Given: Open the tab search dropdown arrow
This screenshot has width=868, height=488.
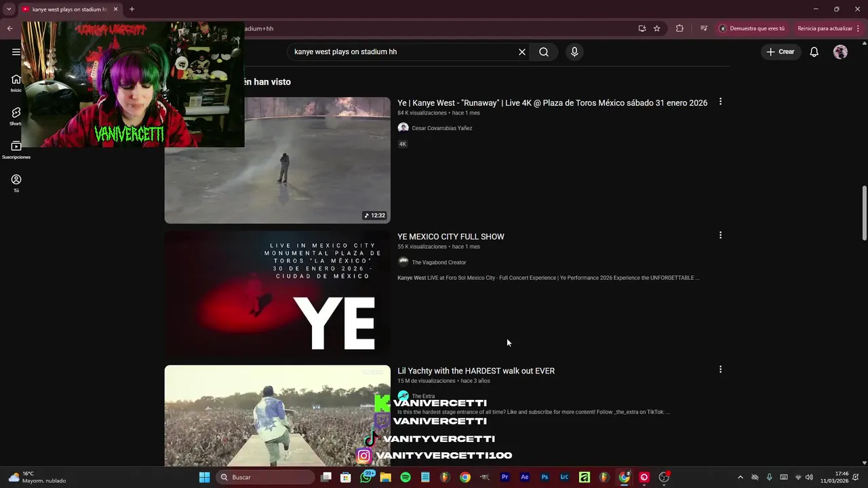Looking at the screenshot, I should [x=9, y=9].
